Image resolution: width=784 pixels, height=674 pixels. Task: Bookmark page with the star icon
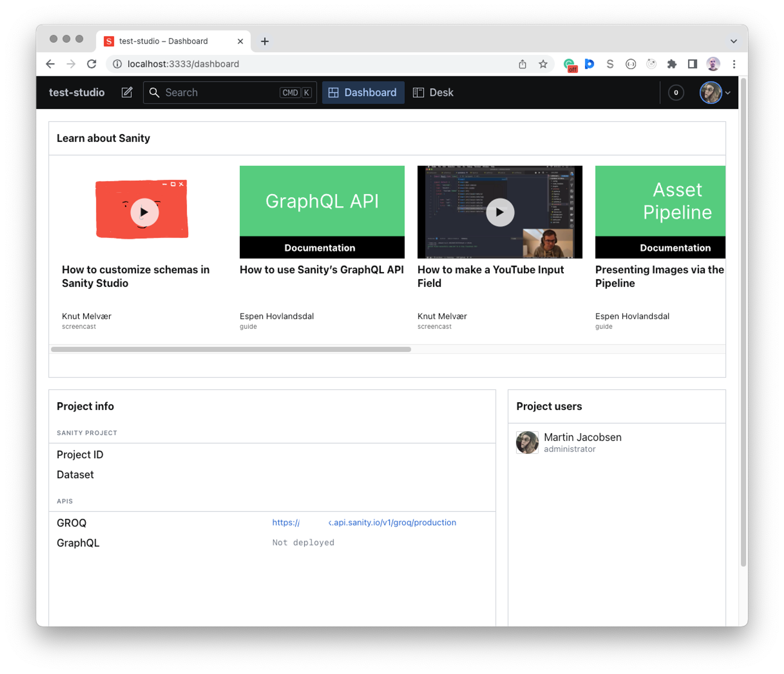543,64
